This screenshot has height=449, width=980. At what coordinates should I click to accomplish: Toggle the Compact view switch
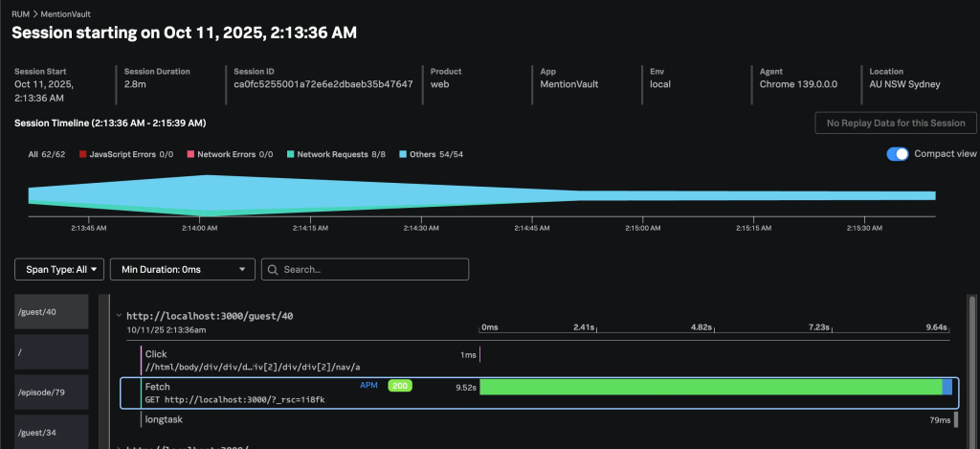click(x=897, y=154)
